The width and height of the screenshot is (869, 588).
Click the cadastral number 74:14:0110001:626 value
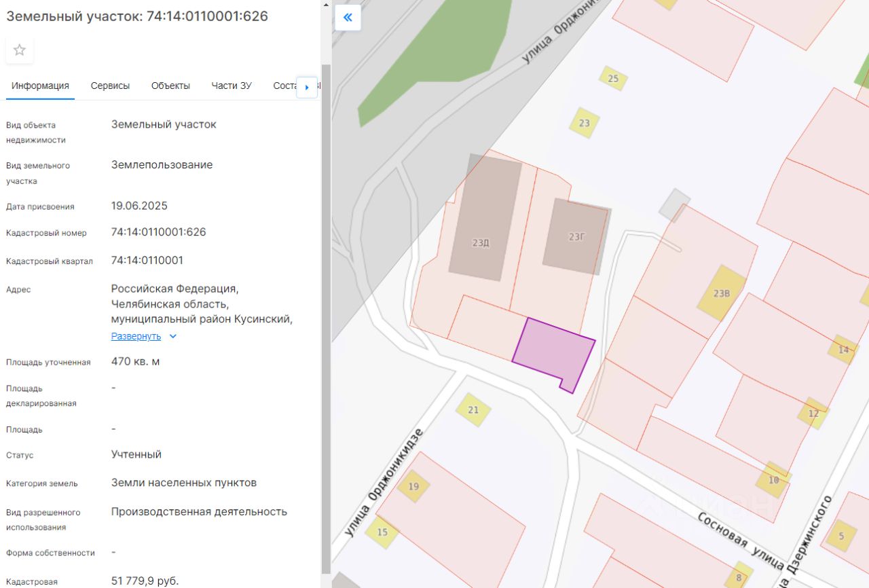click(158, 232)
